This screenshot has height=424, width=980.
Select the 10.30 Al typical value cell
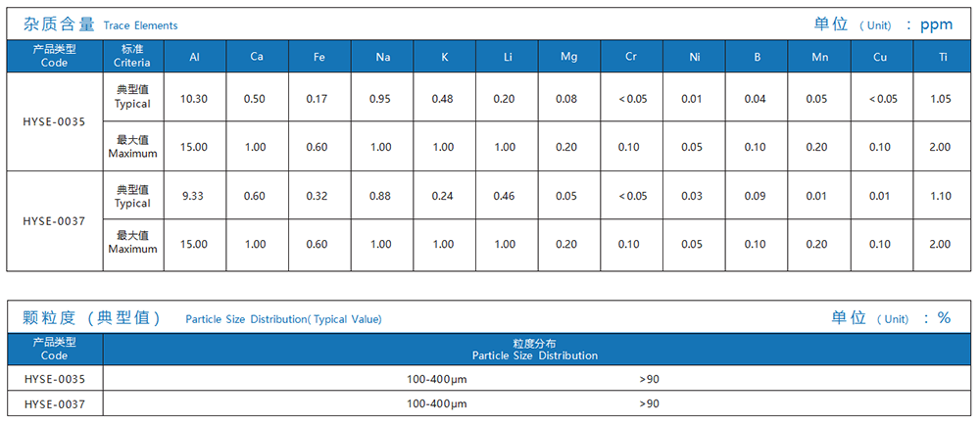point(194,99)
